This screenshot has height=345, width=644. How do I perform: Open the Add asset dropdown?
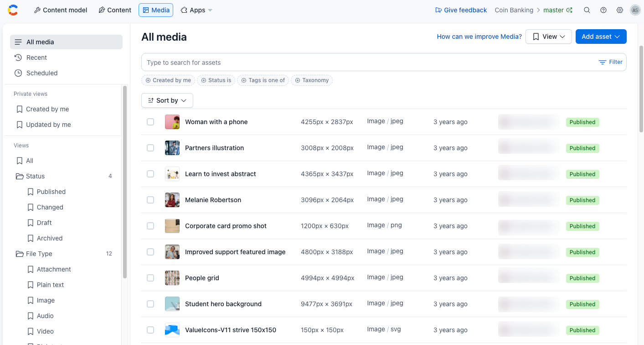[x=601, y=37]
